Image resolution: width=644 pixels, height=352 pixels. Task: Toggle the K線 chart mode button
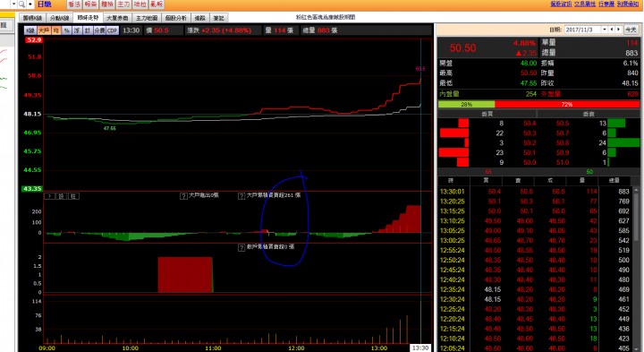[x=30, y=30]
